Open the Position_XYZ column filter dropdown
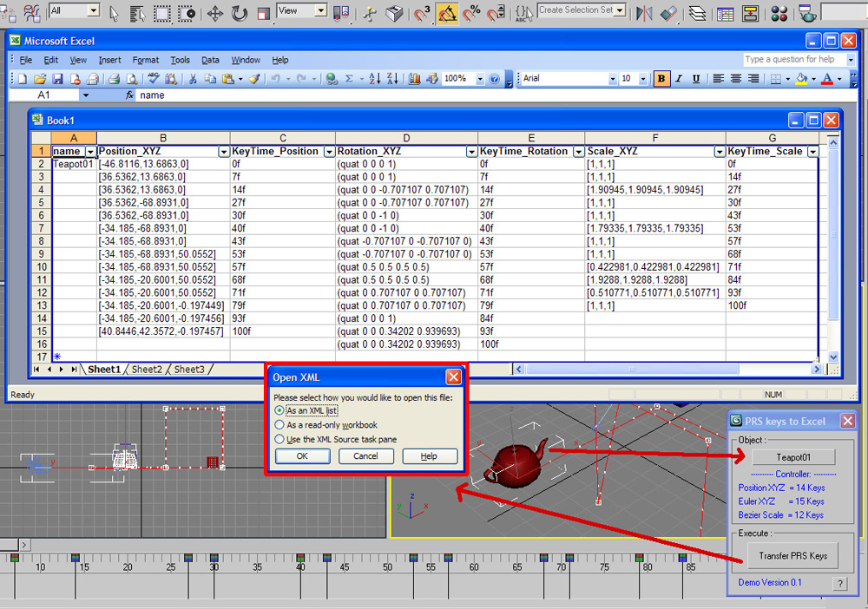 pyautogui.click(x=224, y=152)
